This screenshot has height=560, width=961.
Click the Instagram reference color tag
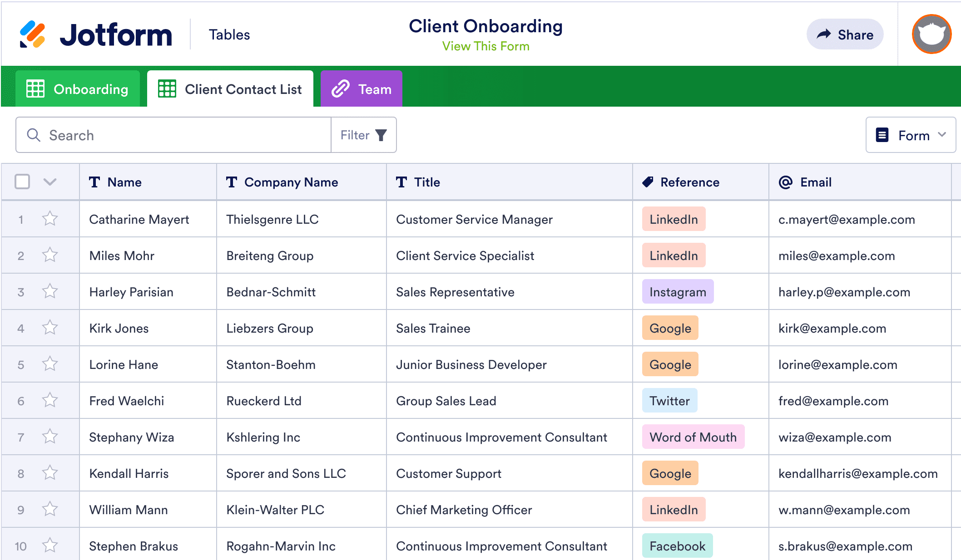(677, 292)
